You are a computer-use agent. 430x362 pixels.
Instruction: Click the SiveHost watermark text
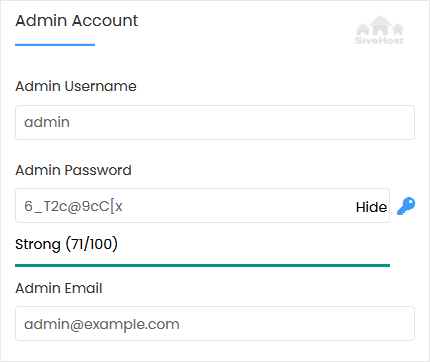coord(379,40)
